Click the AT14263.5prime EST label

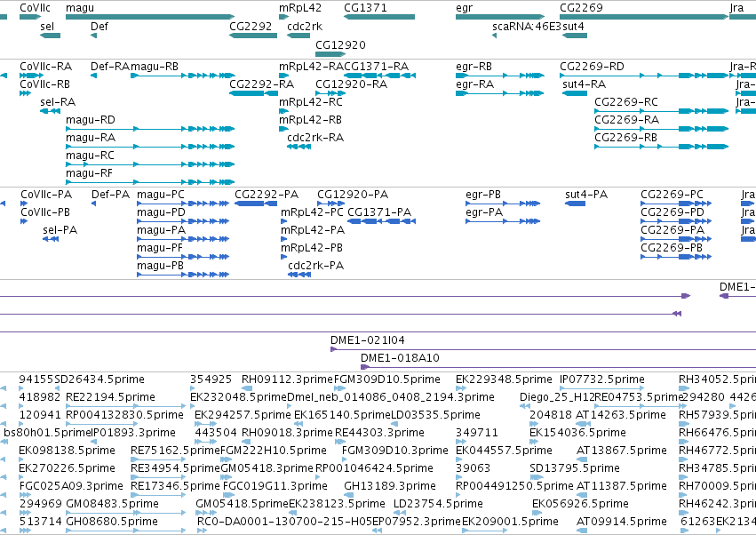pos(621,415)
